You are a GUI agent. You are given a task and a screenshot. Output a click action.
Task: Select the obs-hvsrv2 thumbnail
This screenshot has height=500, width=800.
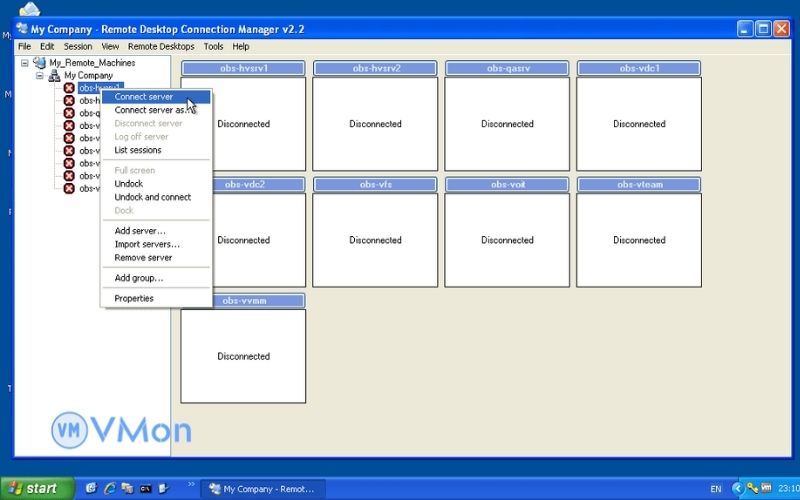point(375,116)
